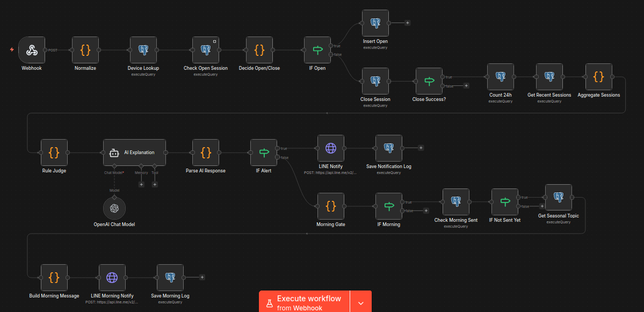Click Execute workflow from Webhook button
This screenshot has width=644, height=312.
pos(304,302)
